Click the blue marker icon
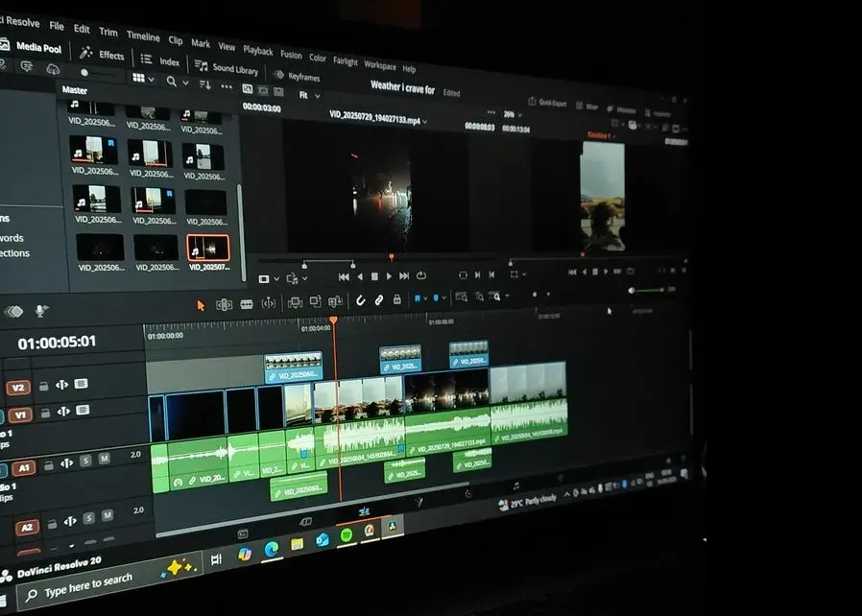Viewport: 862px width, 616px height. pos(436,297)
